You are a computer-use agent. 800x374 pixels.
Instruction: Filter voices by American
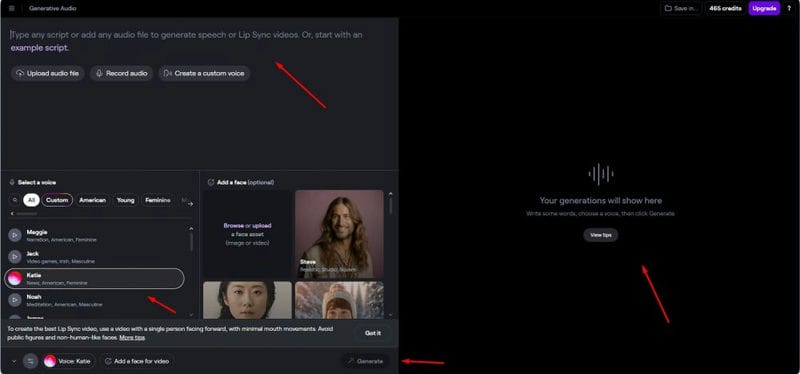pos(93,201)
